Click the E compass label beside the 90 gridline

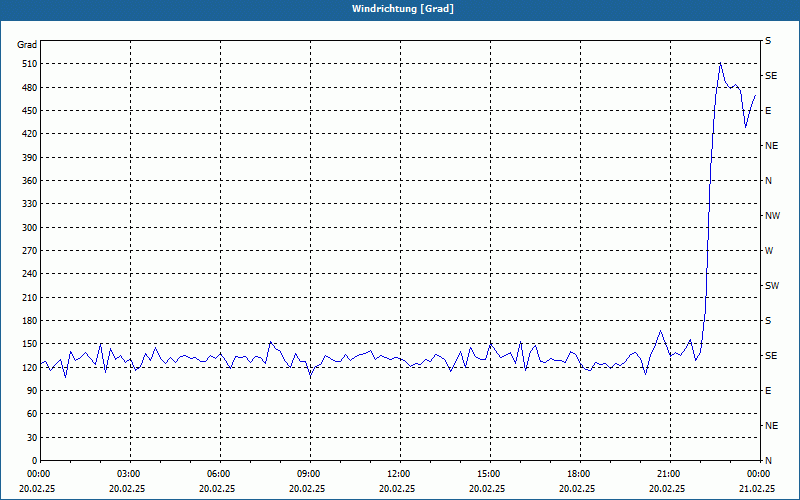pos(768,390)
